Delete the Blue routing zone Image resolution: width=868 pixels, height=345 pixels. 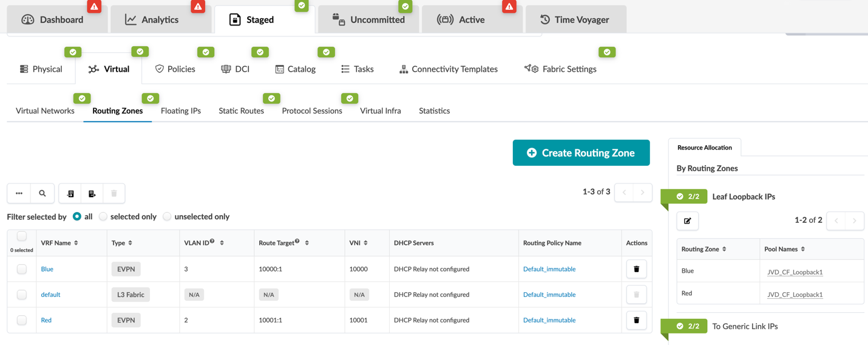(636, 269)
